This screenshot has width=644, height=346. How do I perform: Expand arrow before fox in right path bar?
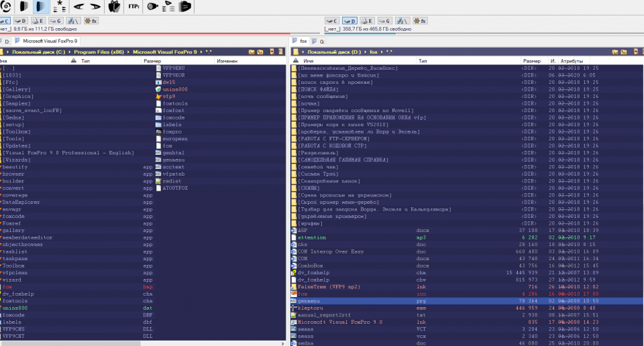(366, 52)
